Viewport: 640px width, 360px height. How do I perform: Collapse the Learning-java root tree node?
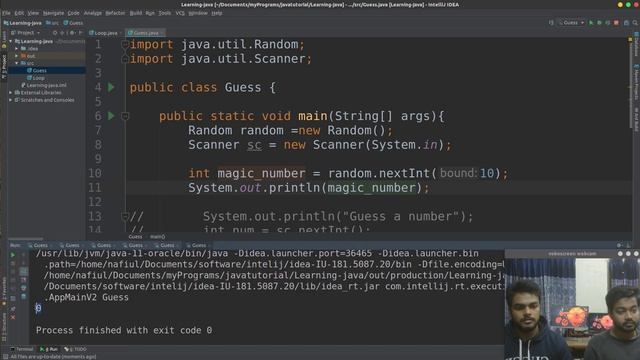click(x=11, y=41)
